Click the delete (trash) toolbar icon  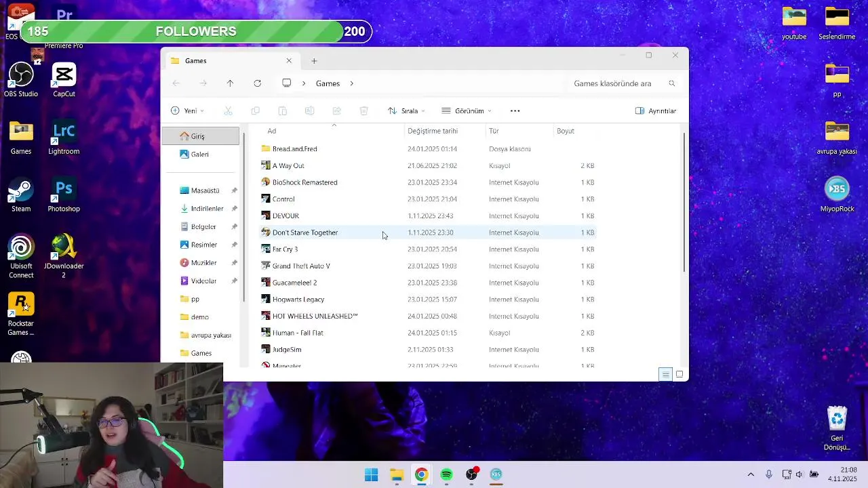point(363,110)
